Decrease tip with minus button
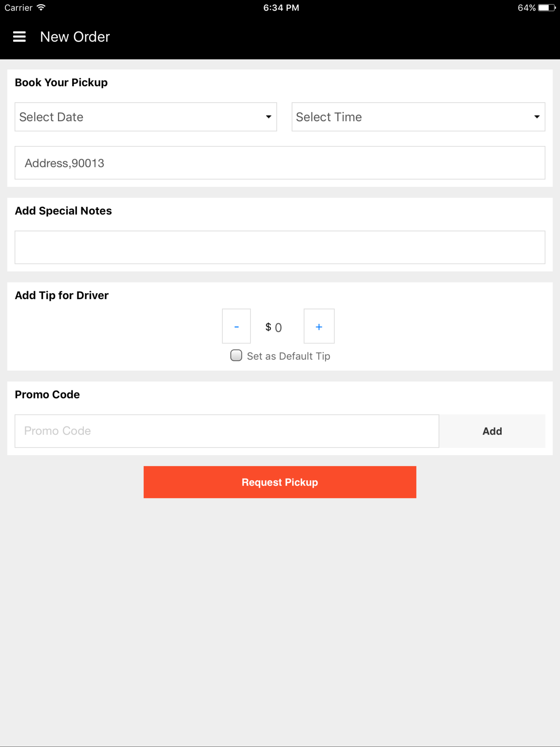The image size is (560, 747). [237, 326]
